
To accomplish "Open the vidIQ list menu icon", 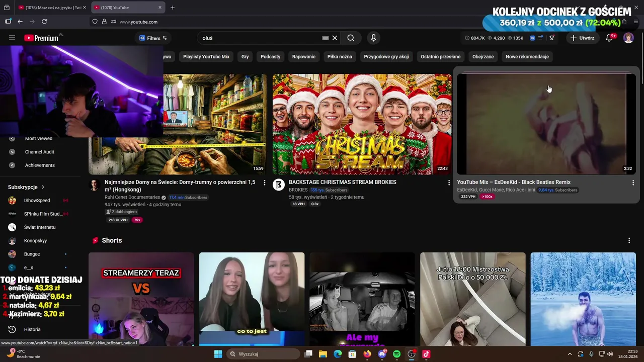I will (x=541, y=38).
